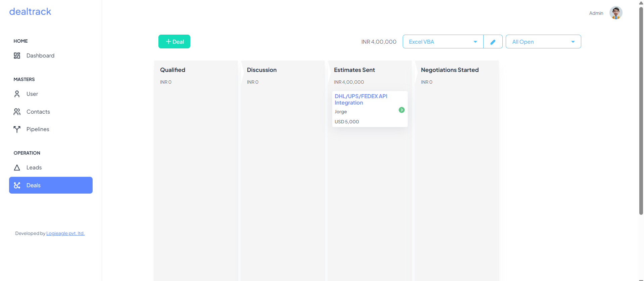Viewport: 644px width, 281px height.
Task: Click the Dashboard grid icon
Action: 17,55
